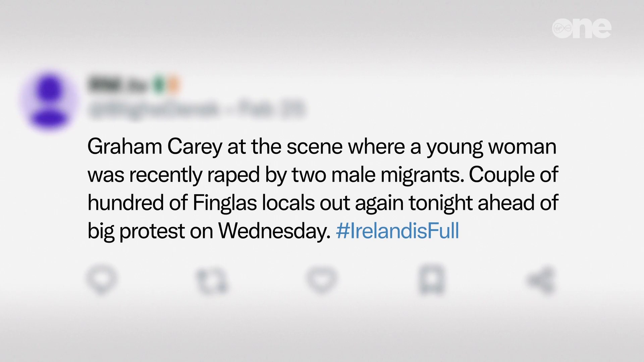Click the words "young woman" in the tweet

point(491,146)
